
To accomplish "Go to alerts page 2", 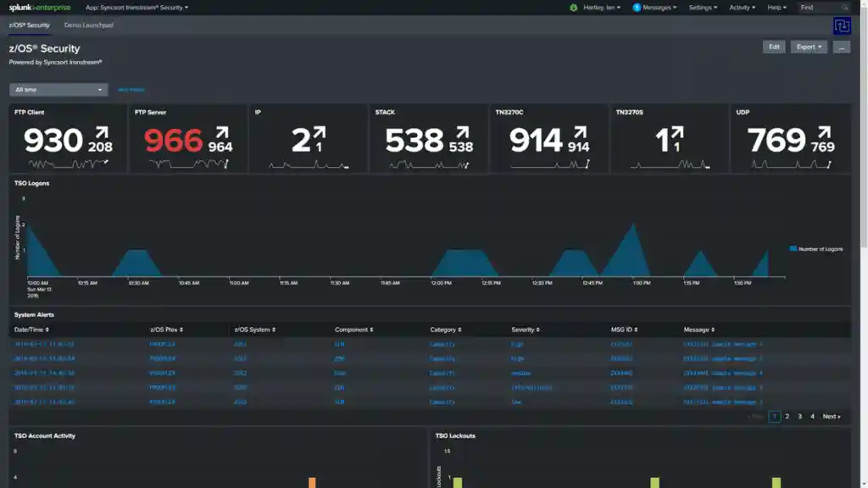I will pos(787,417).
